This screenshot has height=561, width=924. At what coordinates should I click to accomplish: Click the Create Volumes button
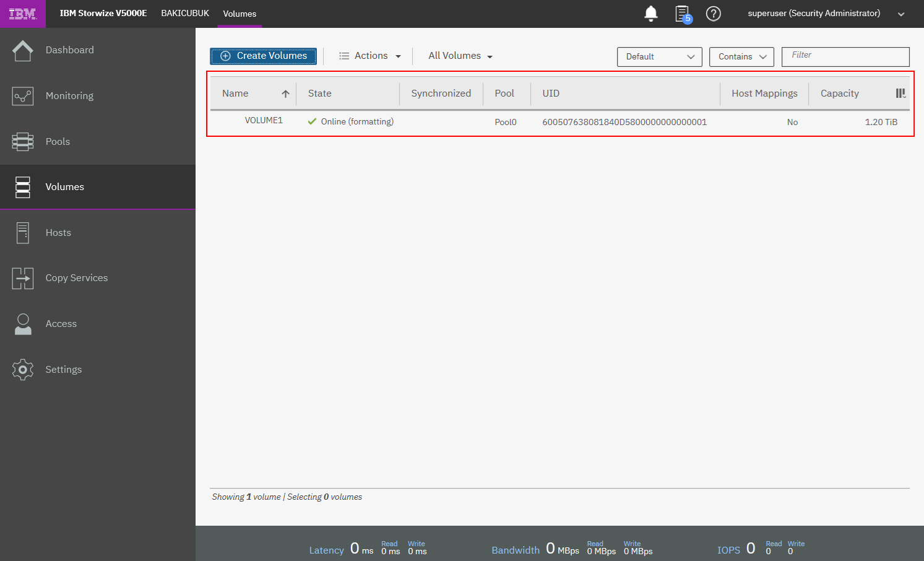(x=263, y=56)
